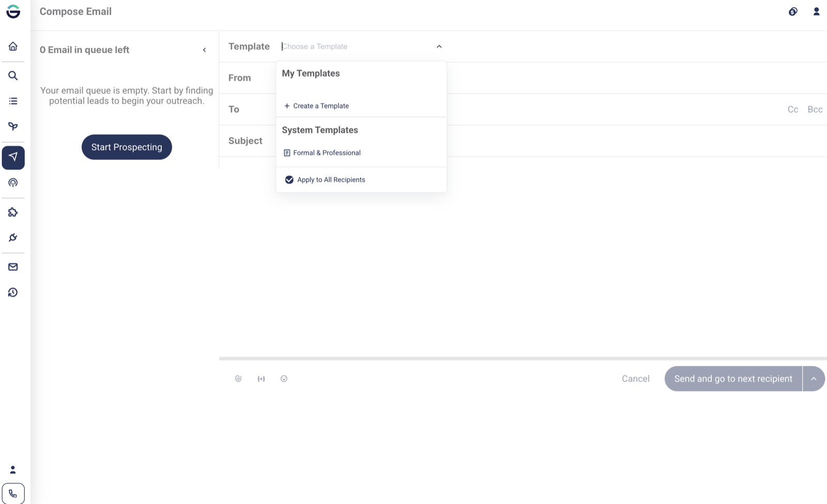Click the '0 Email in queue left' text
827x504 pixels.
84,50
